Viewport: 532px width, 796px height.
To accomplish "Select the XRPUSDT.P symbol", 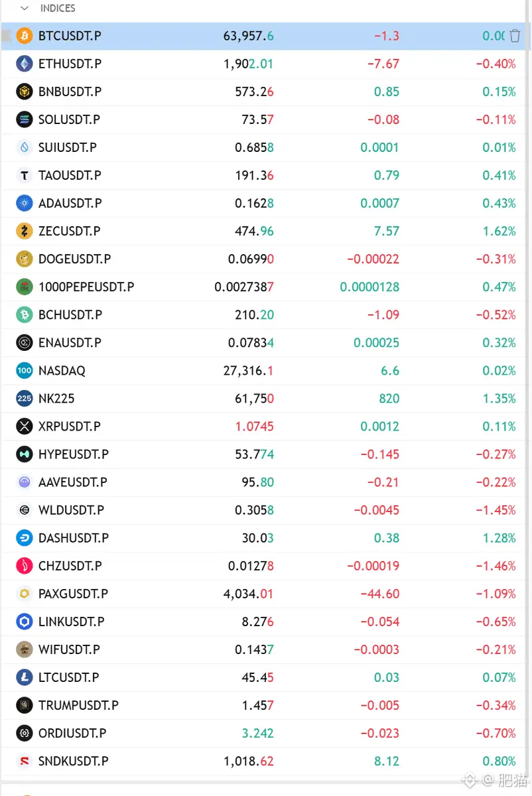I will (x=70, y=427).
